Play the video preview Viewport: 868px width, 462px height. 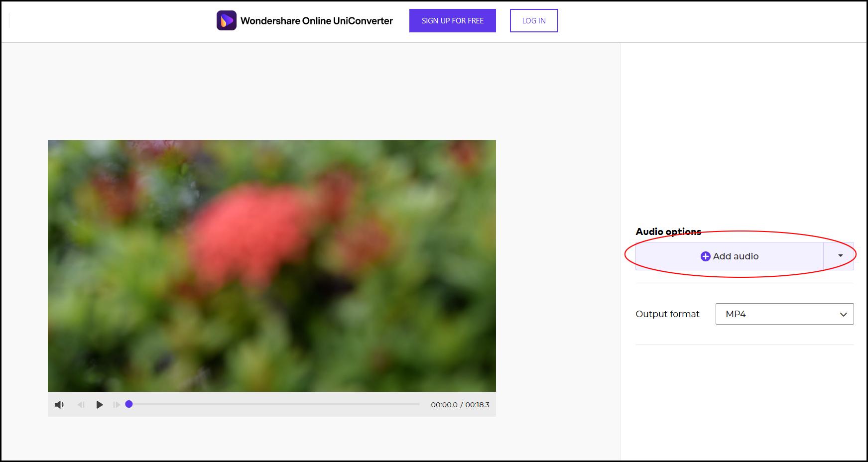100,405
